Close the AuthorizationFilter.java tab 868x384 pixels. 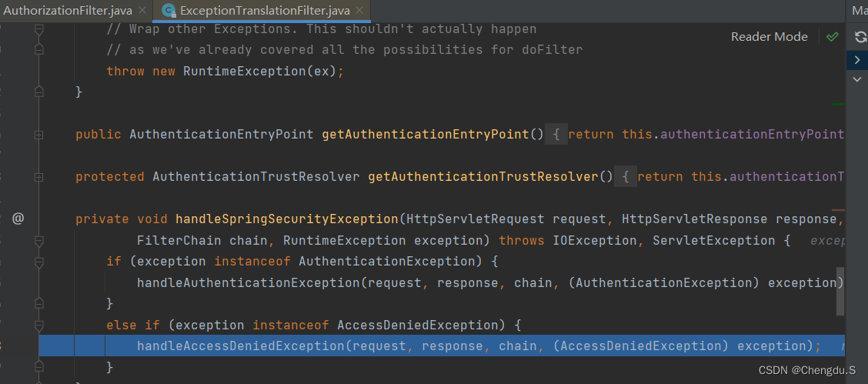[x=142, y=11]
